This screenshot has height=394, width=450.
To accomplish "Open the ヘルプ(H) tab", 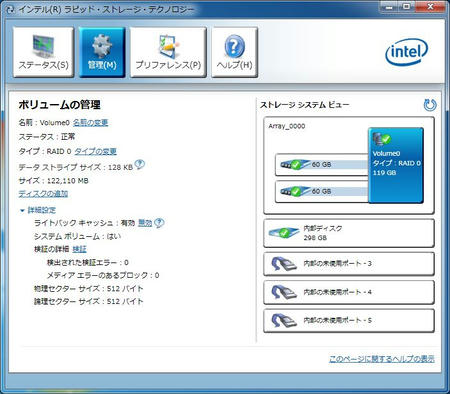I will (235, 52).
